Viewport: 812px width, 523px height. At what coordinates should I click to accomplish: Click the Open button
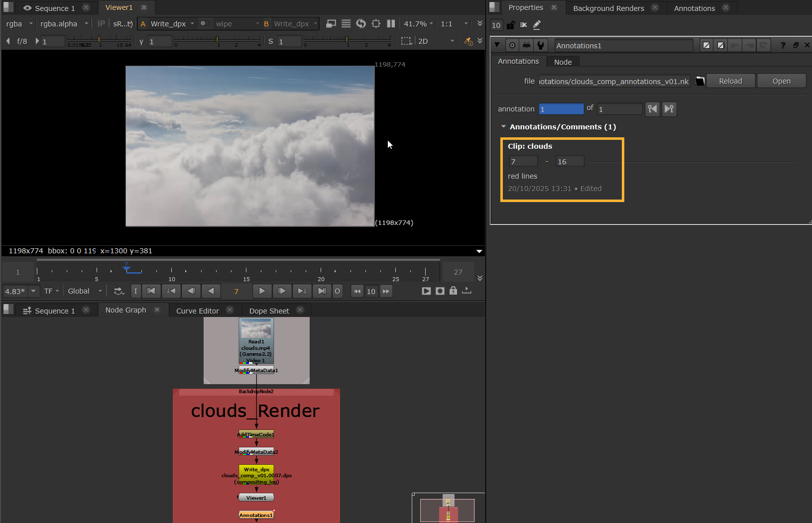[x=781, y=81]
